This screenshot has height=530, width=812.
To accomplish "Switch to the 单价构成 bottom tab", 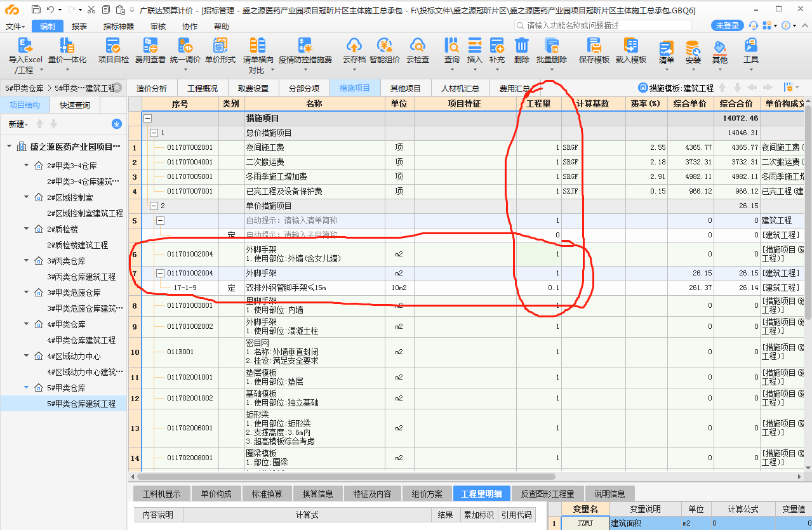I will click(216, 494).
